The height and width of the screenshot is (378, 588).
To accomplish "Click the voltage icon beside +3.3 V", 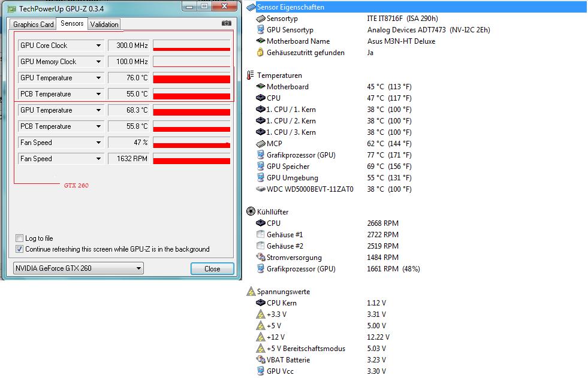I will [261, 314].
